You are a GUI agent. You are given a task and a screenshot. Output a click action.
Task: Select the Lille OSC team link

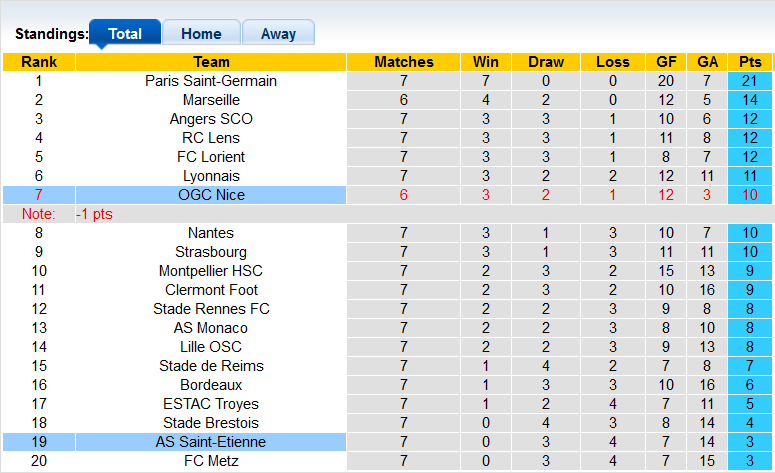tap(211, 347)
